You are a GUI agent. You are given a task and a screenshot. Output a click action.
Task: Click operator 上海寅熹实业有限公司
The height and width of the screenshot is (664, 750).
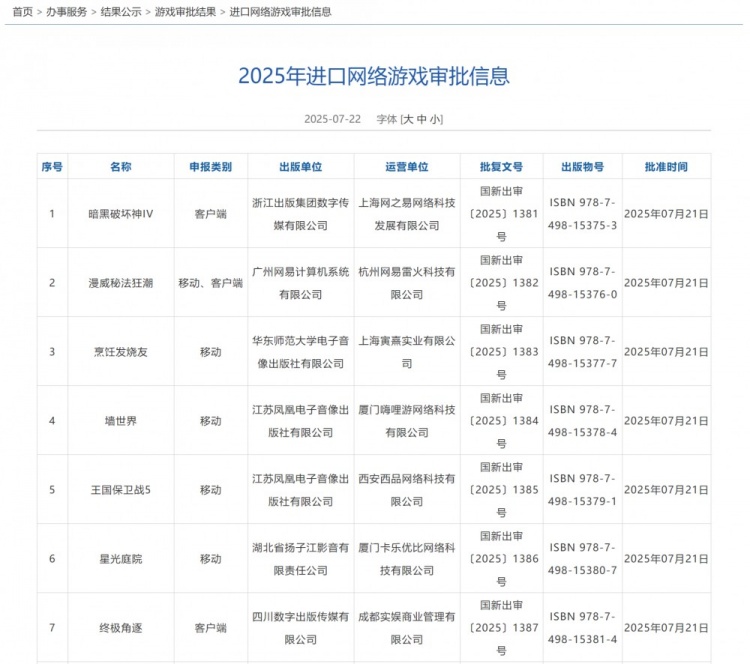tap(407, 352)
